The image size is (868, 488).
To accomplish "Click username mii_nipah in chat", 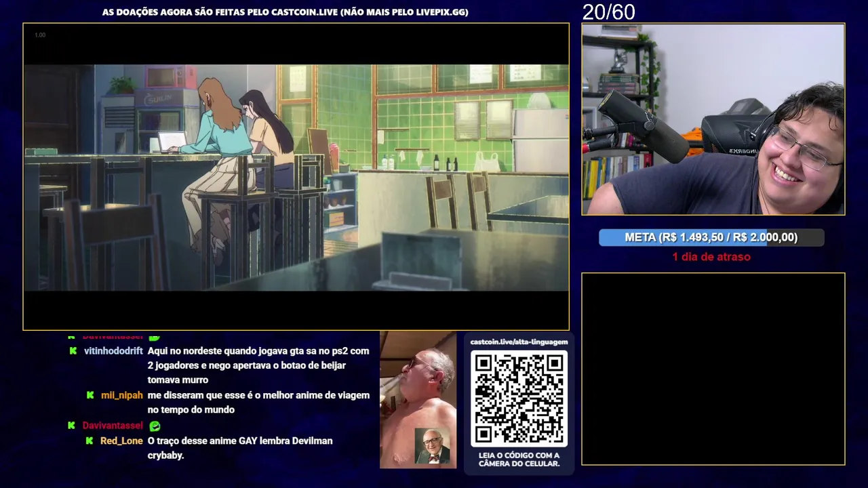I will point(122,395).
